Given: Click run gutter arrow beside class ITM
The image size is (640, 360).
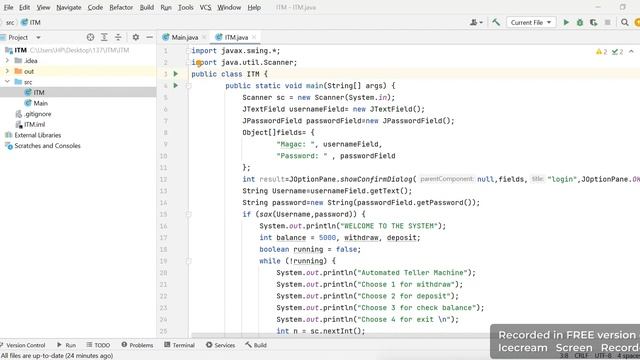Looking at the screenshot, I should click(x=176, y=74).
